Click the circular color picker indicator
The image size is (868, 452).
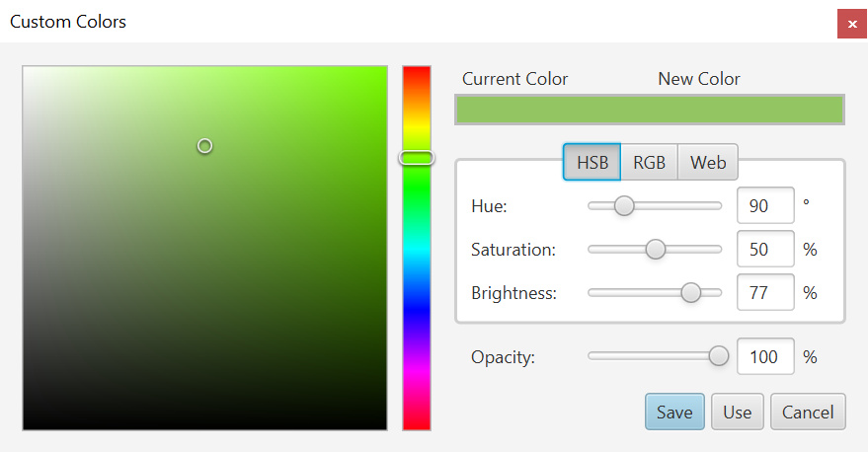pyautogui.click(x=204, y=146)
